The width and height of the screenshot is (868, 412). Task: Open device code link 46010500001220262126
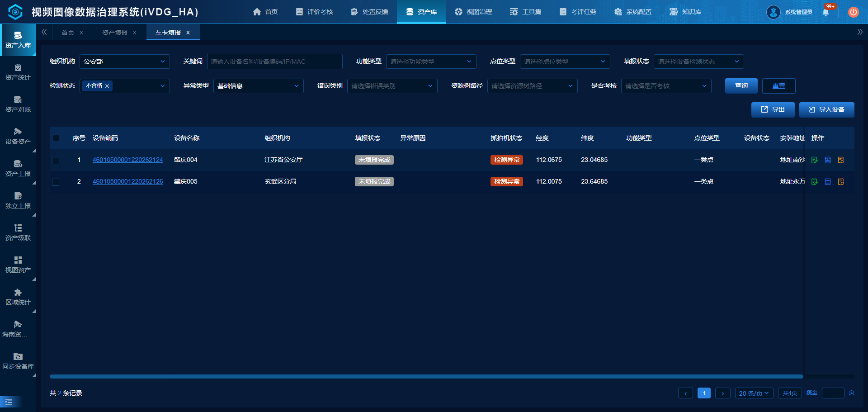coord(128,182)
